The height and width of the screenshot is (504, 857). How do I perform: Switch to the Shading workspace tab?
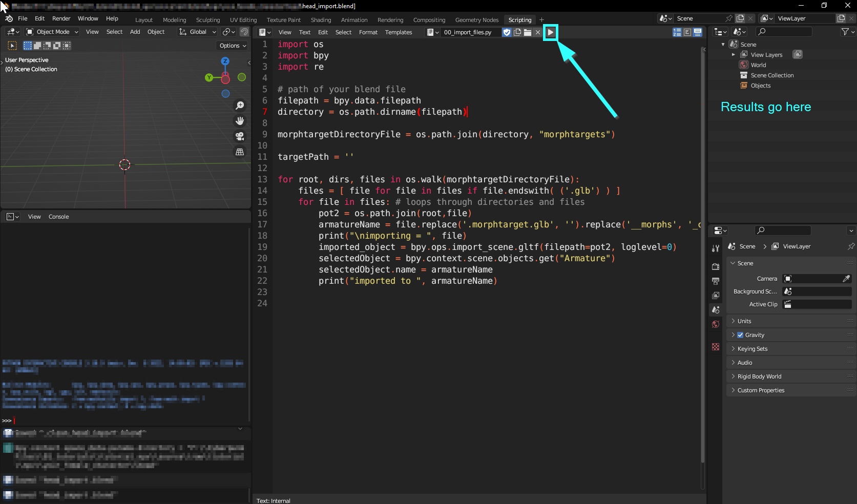click(x=321, y=20)
